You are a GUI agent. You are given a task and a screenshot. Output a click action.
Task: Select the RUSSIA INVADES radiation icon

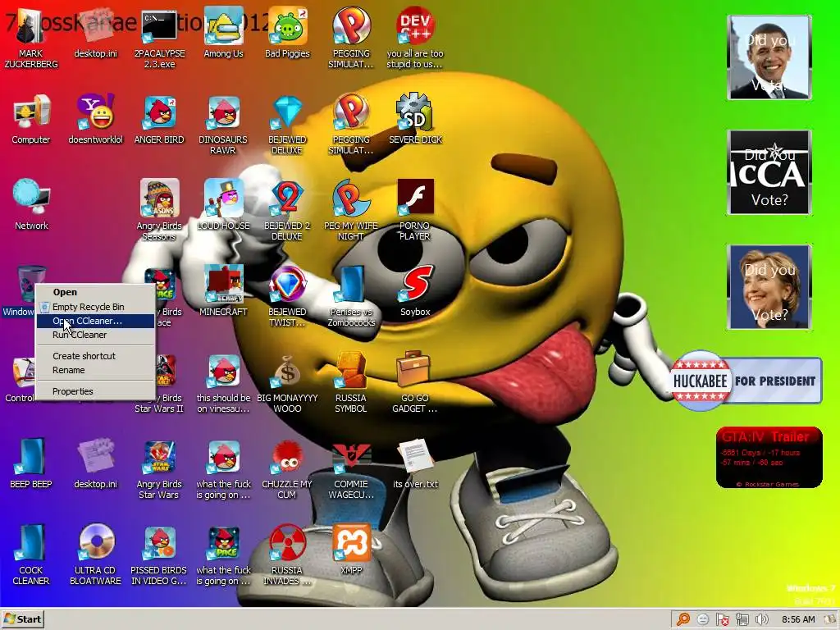click(287, 555)
